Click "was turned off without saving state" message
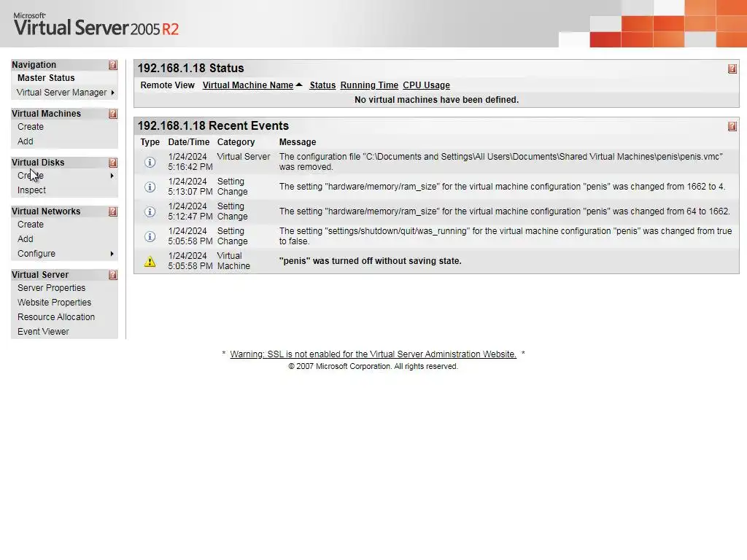747x560 pixels. tap(370, 261)
